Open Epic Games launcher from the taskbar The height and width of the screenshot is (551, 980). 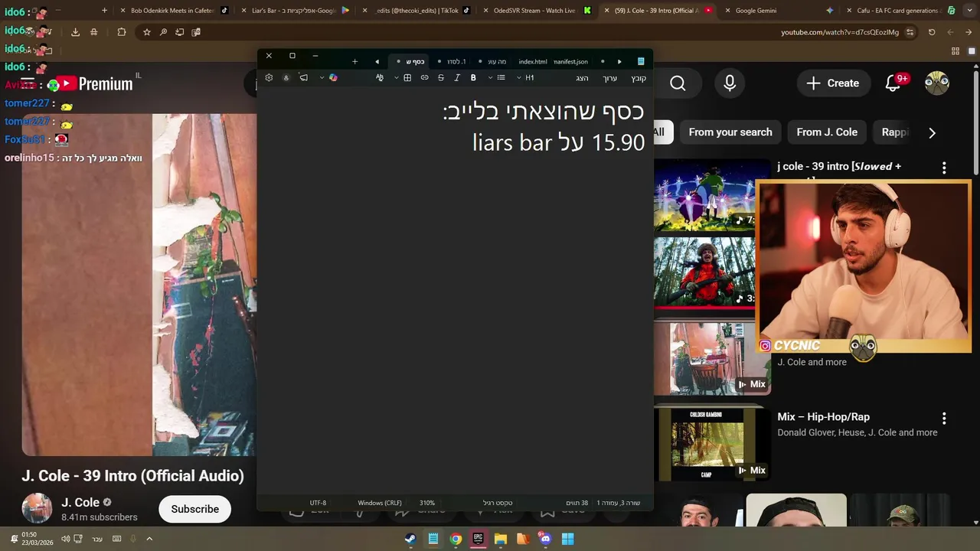[478, 539]
